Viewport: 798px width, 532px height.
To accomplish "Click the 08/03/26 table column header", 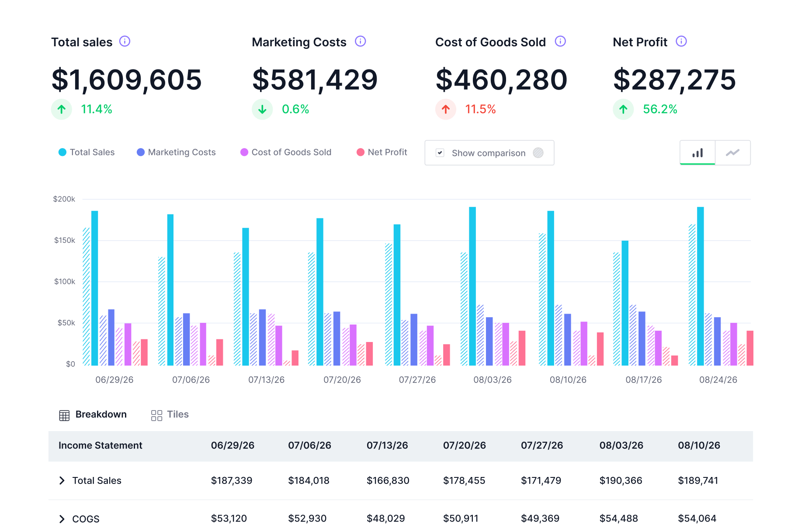I will (621, 446).
